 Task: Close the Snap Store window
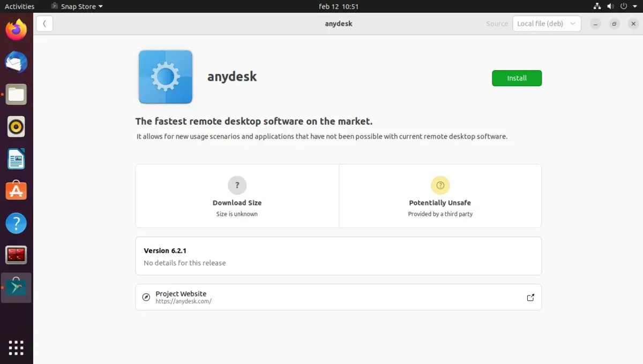pyautogui.click(x=632, y=24)
